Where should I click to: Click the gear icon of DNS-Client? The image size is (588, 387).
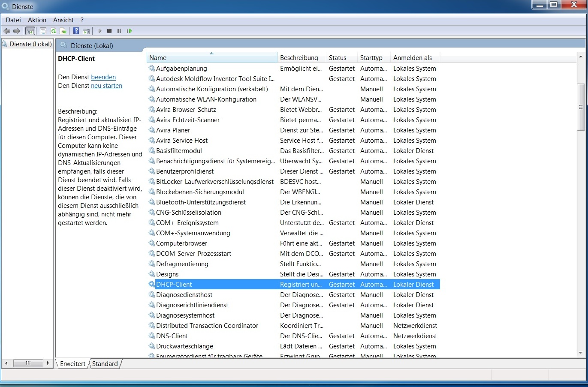coord(152,336)
